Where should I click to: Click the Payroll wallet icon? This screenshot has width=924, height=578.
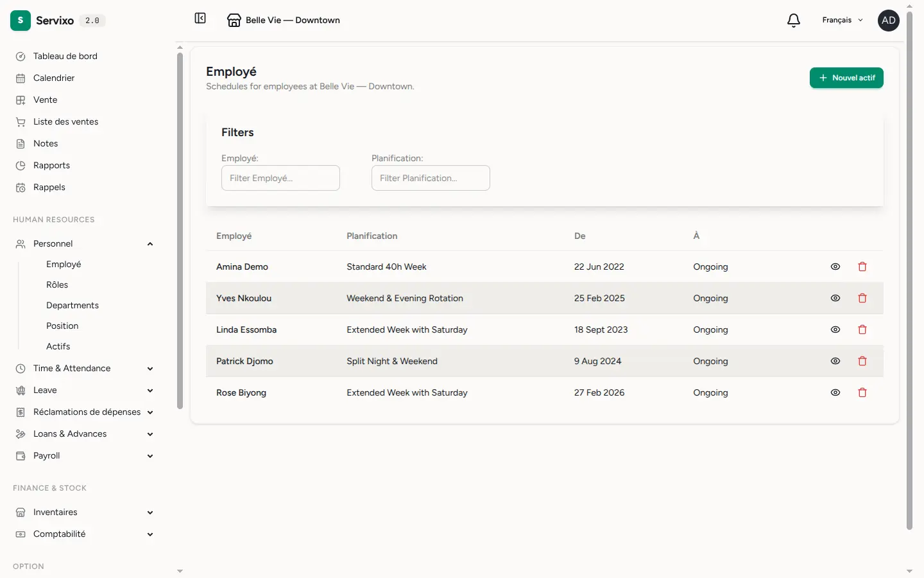tap(21, 456)
